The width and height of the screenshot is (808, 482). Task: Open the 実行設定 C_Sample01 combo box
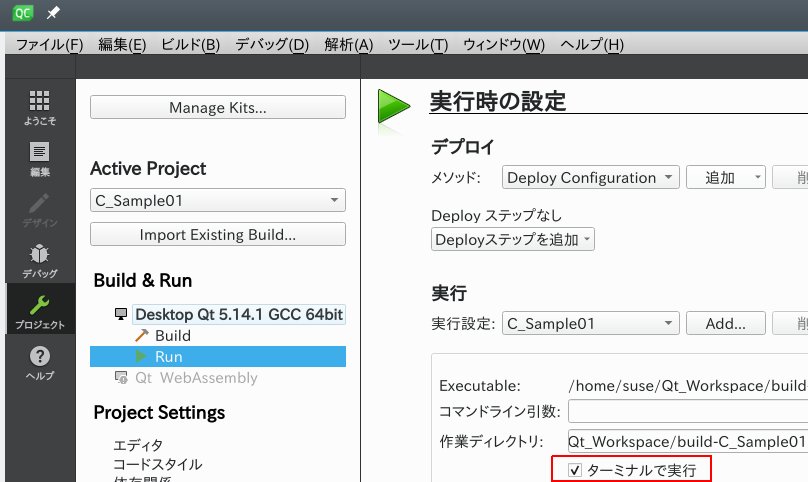(591, 323)
